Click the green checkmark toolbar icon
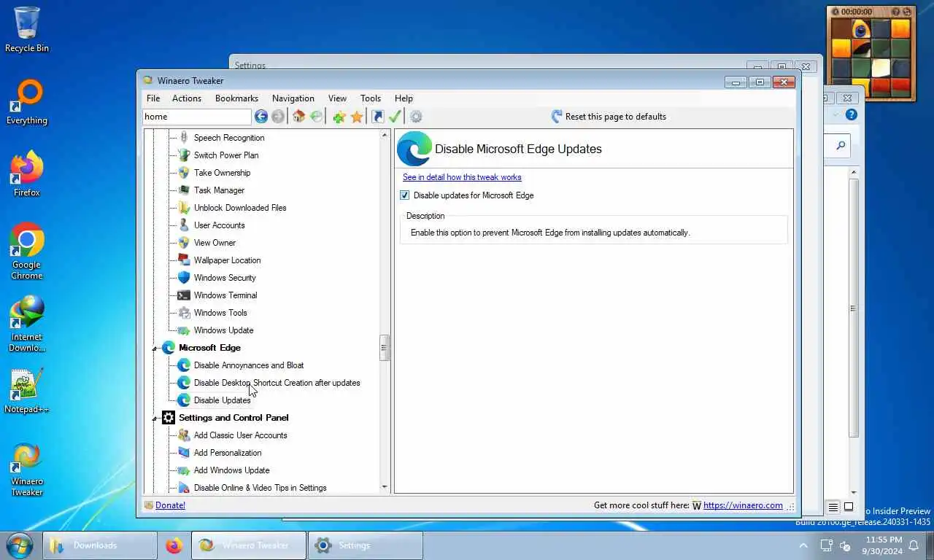The image size is (934, 560). tap(395, 117)
